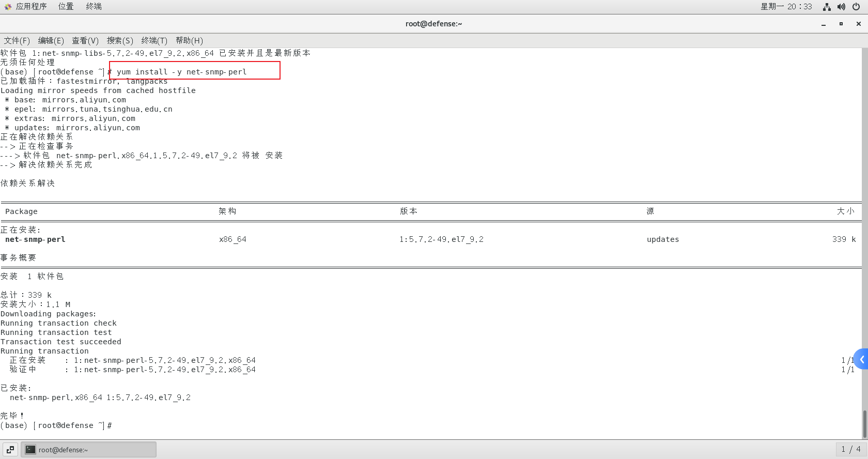This screenshot has height=459, width=868.
Task: Click the 版本 column header
Action: (409, 211)
